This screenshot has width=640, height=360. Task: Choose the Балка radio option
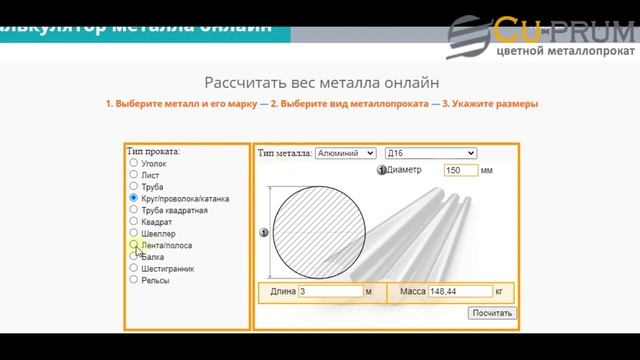133,256
